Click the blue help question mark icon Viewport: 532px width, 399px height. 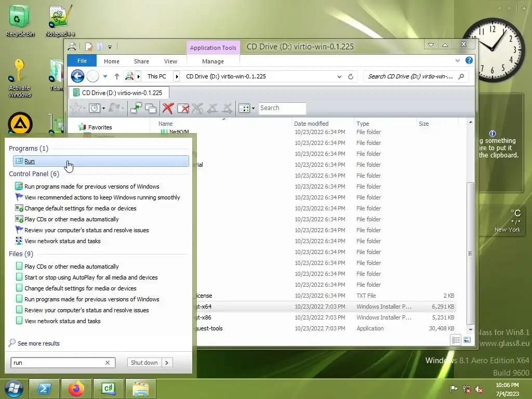pyautogui.click(x=469, y=60)
